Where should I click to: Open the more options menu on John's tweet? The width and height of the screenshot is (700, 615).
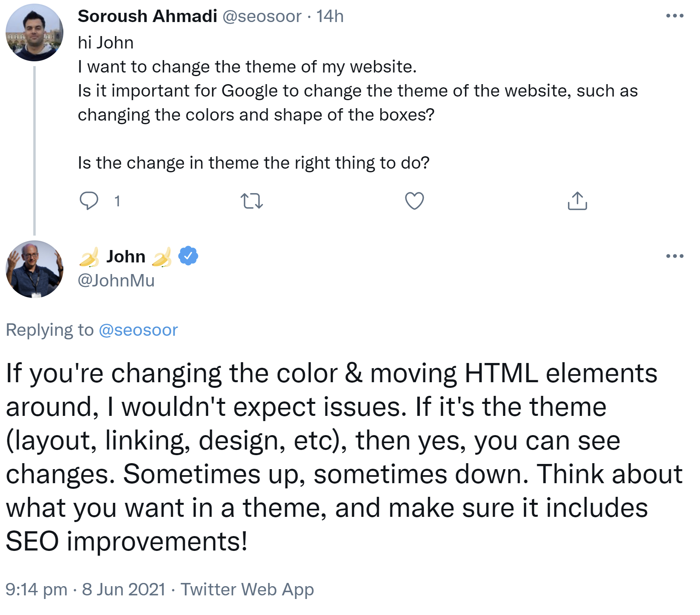pyautogui.click(x=674, y=256)
